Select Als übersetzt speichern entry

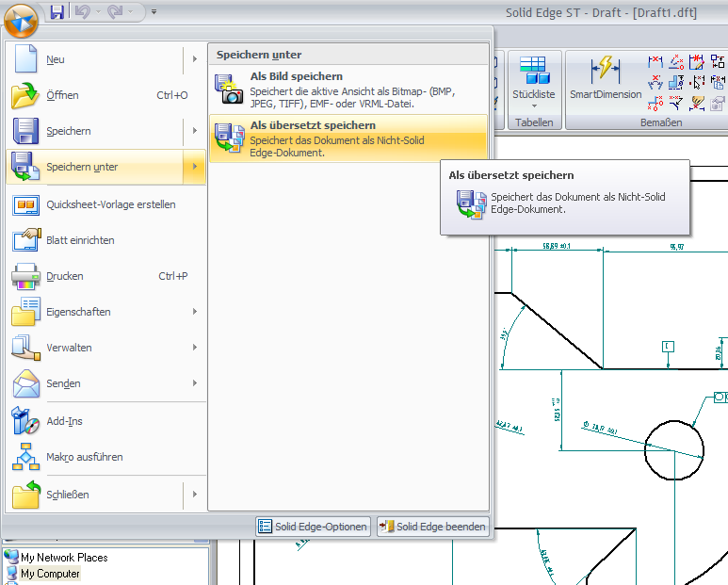348,138
